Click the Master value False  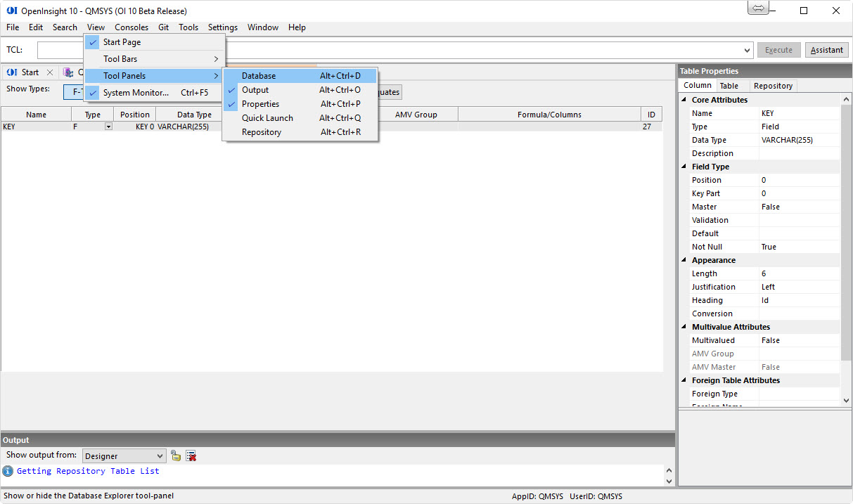pos(800,207)
